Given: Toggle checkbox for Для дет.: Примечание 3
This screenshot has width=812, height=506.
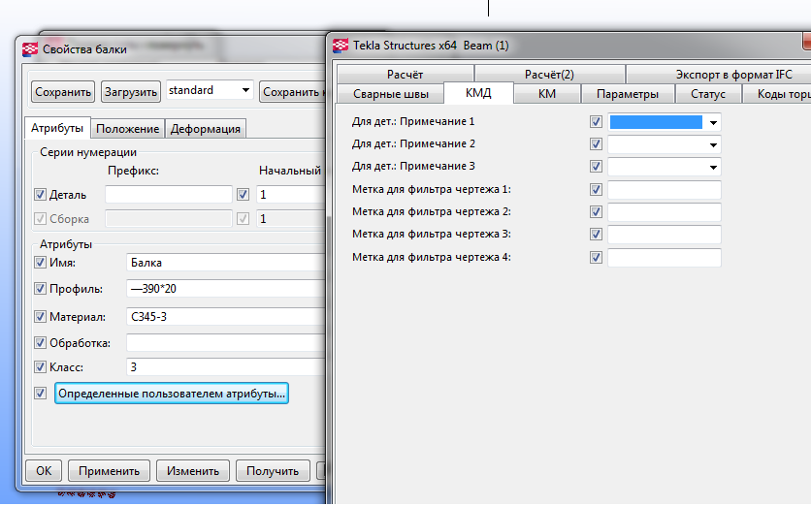Looking at the screenshot, I should (596, 167).
